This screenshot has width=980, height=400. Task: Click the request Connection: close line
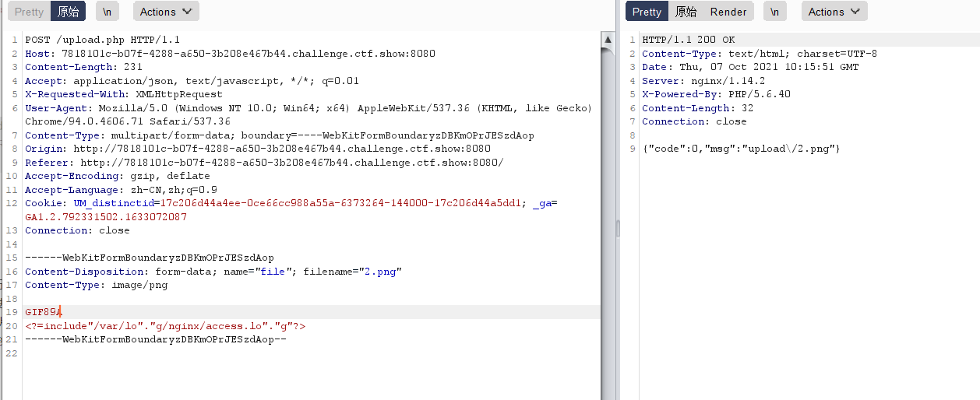(77, 230)
